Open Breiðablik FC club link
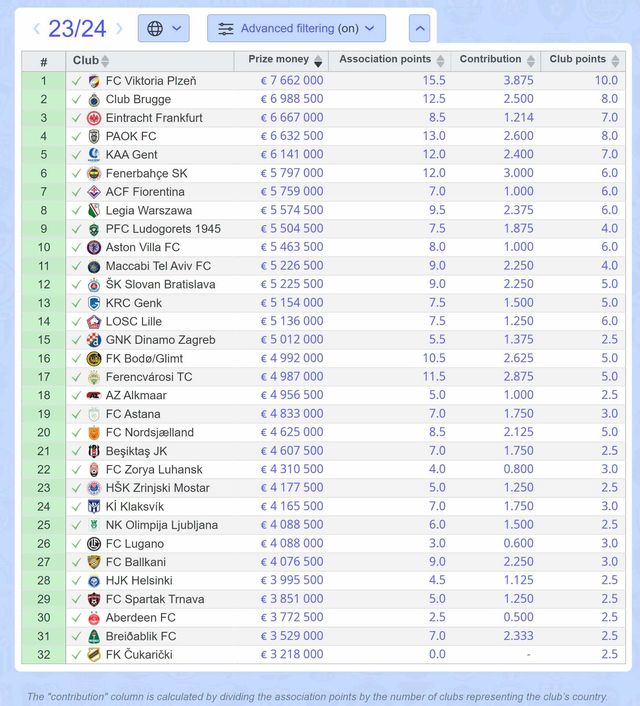This screenshot has width=640, height=706. (141, 636)
